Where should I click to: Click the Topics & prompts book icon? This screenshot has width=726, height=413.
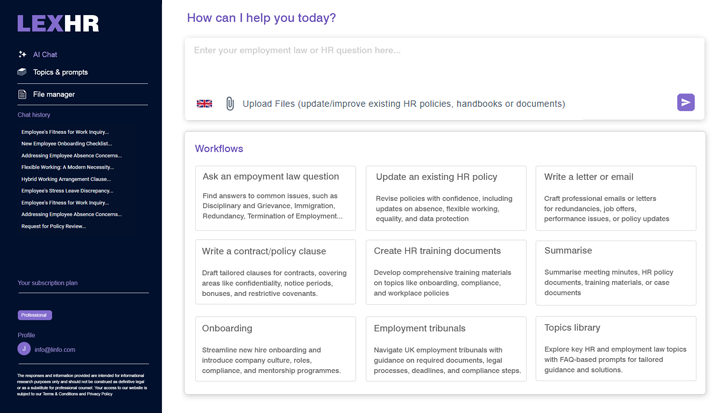[x=22, y=72]
